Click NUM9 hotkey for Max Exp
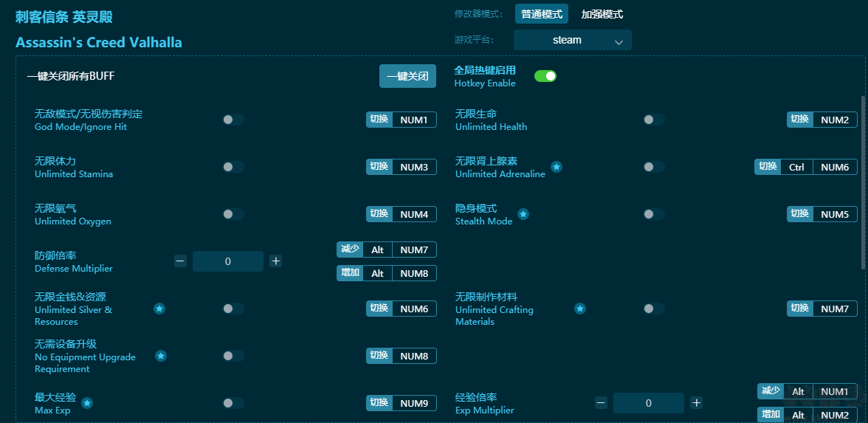 point(414,403)
